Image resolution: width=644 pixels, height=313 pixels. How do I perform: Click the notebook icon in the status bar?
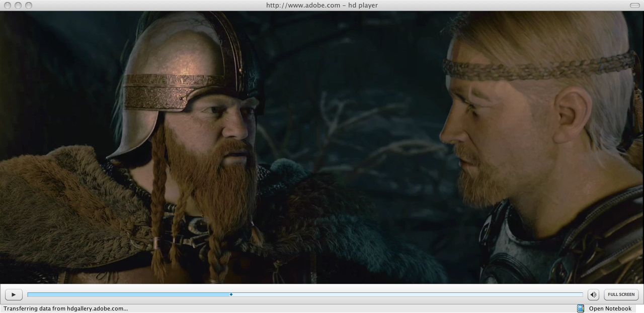pos(580,308)
